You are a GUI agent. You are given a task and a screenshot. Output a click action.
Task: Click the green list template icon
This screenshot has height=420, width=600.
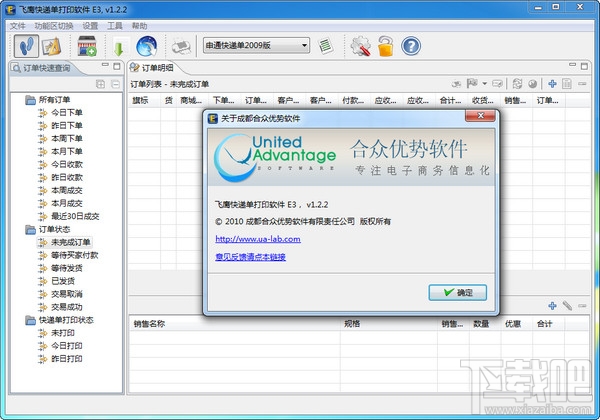(x=326, y=46)
